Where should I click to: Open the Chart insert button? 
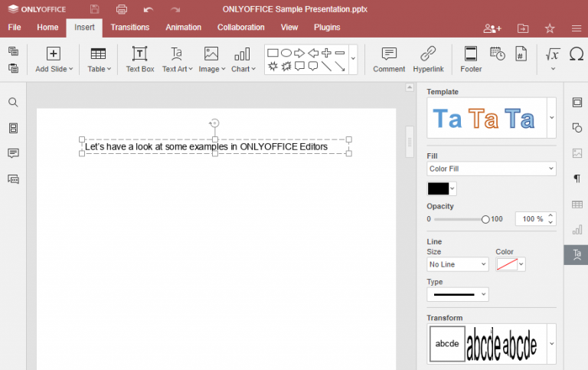tap(243, 59)
